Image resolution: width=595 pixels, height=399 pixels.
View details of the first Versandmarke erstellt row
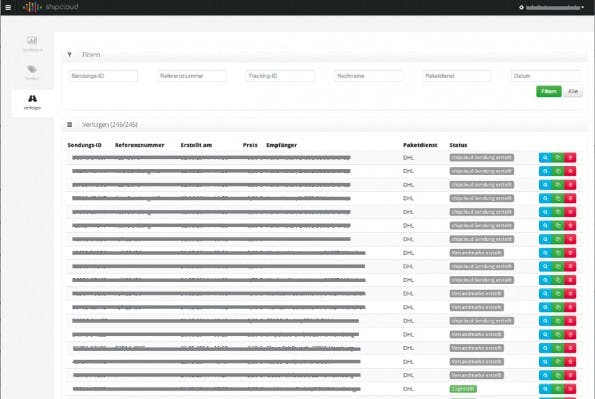pos(545,253)
